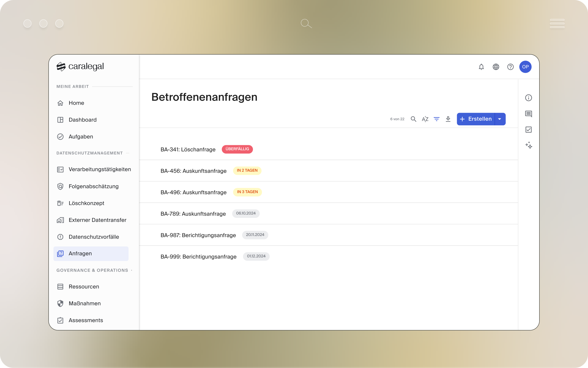The width and height of the screenshot is (588, 368).
Task: Open Datenschutzvorfälle from the sidebar
Action: tap(94, 237)
